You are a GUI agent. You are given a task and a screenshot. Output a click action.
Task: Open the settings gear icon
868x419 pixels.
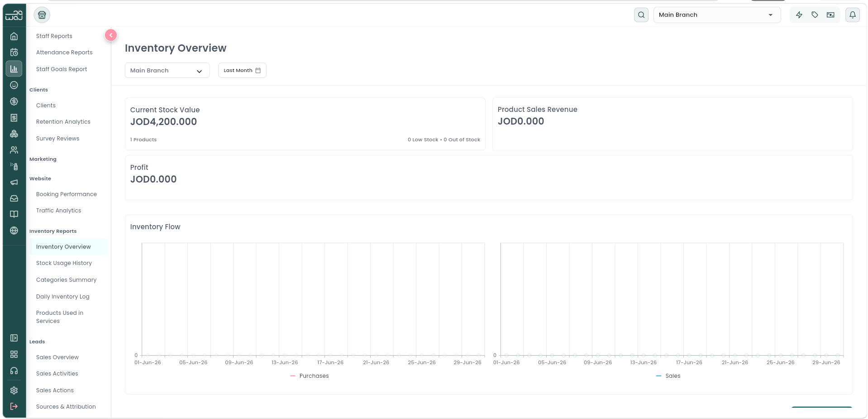tap(14, 390)
